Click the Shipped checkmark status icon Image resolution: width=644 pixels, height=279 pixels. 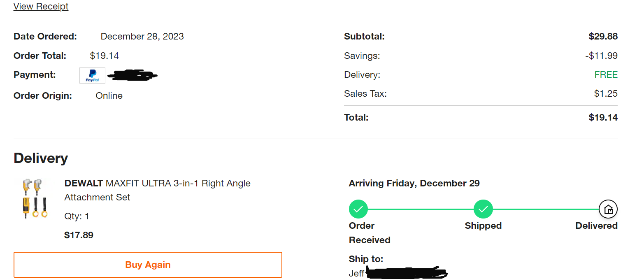pyautogui.click(x=483, y=209)
